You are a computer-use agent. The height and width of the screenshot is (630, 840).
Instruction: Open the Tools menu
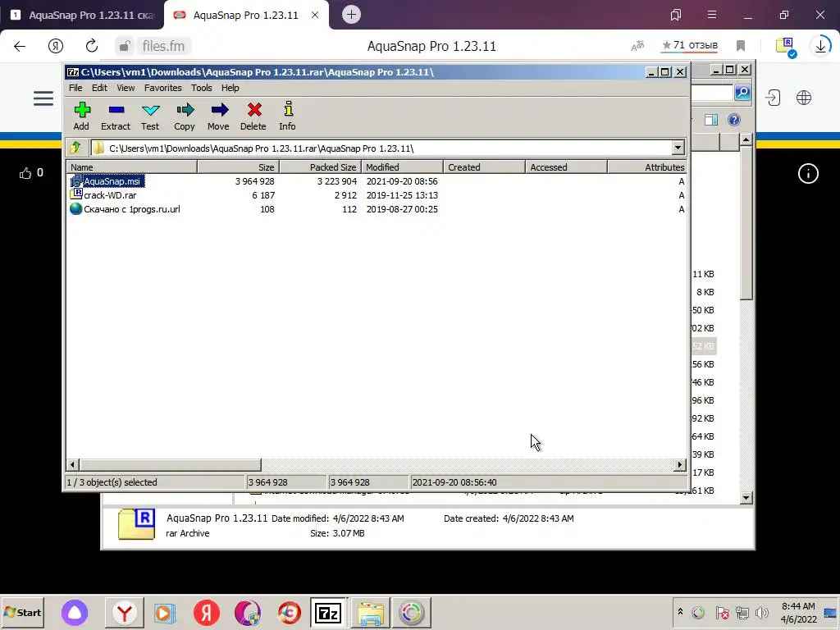tap(202, 88)
